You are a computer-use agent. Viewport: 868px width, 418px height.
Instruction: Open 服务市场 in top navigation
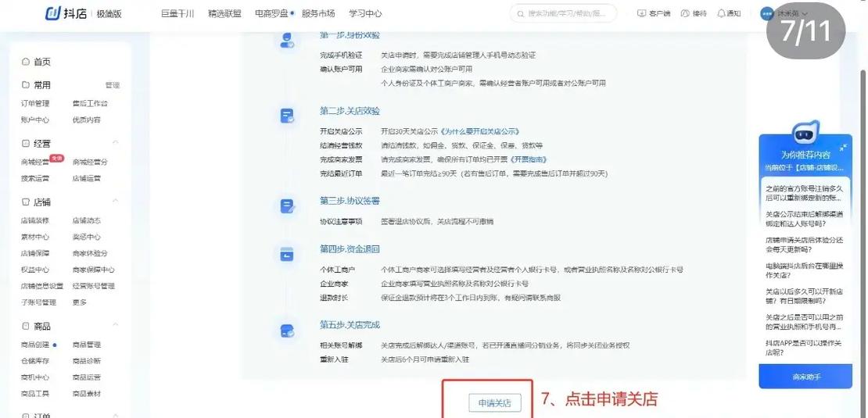(x=318, y=14)
